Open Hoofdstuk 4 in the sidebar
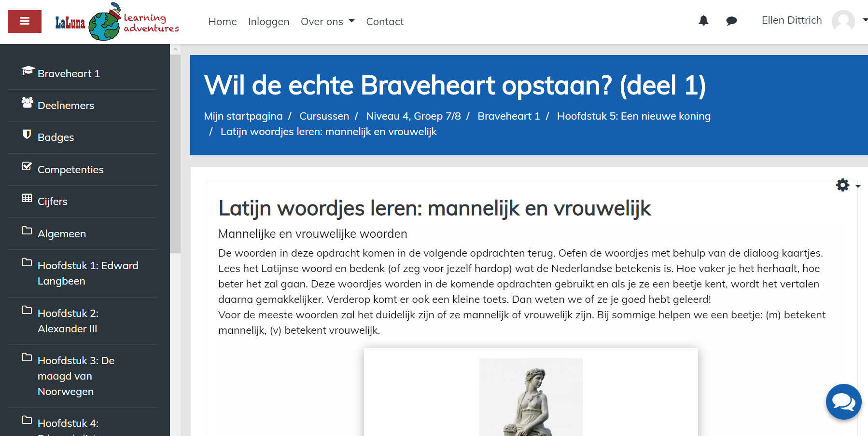This screenshot has height=436, width=868. point(68,423)
